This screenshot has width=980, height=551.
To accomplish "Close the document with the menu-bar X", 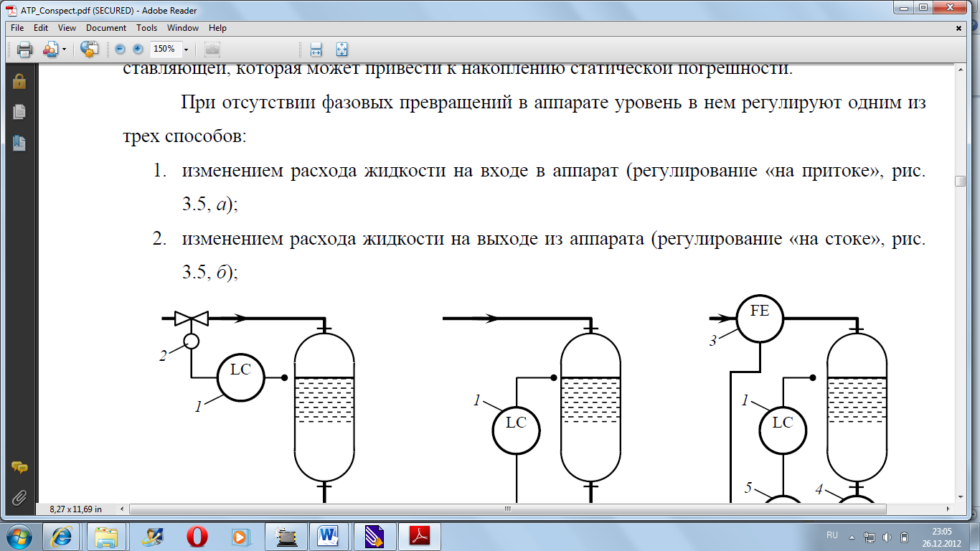I will pos(959,28).
